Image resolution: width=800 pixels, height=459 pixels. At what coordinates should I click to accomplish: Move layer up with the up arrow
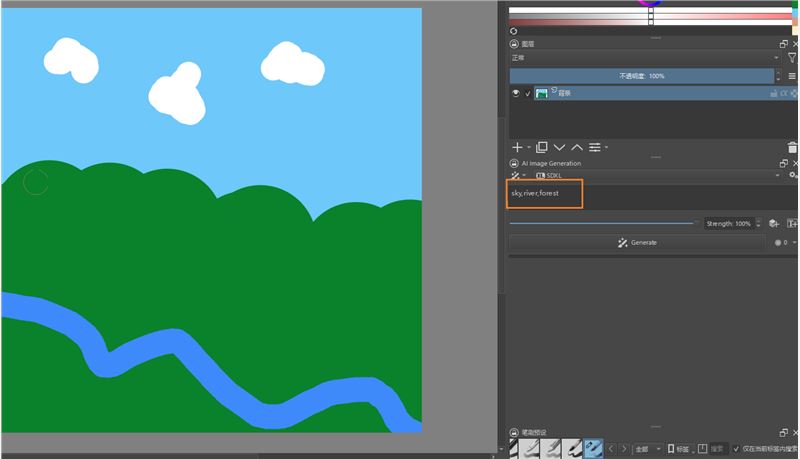tap(577, 147)
